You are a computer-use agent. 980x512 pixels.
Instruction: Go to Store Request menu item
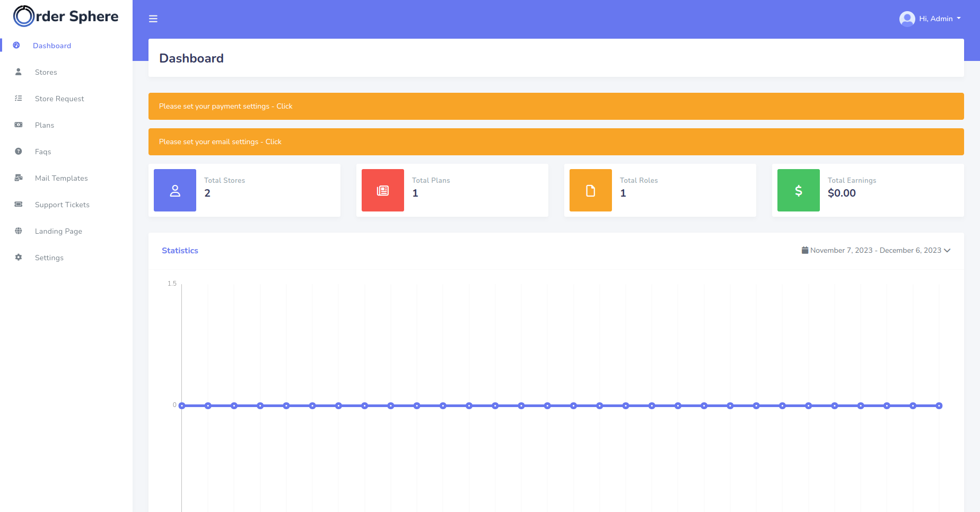pos(59,99)
